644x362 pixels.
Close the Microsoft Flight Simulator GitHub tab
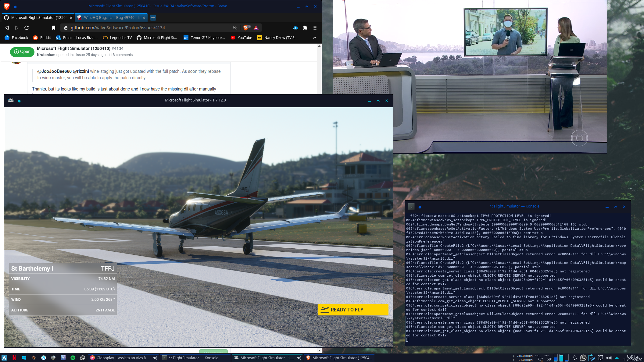[71, 18]
